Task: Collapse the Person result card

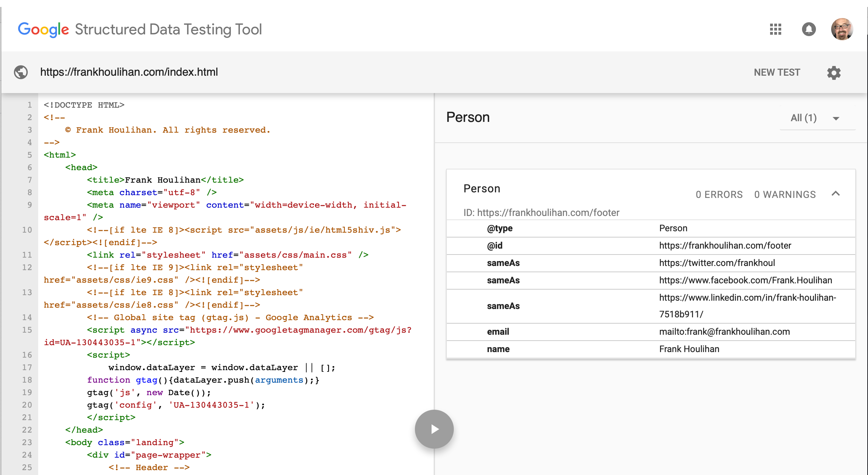Action: click(x=836, y=194)
